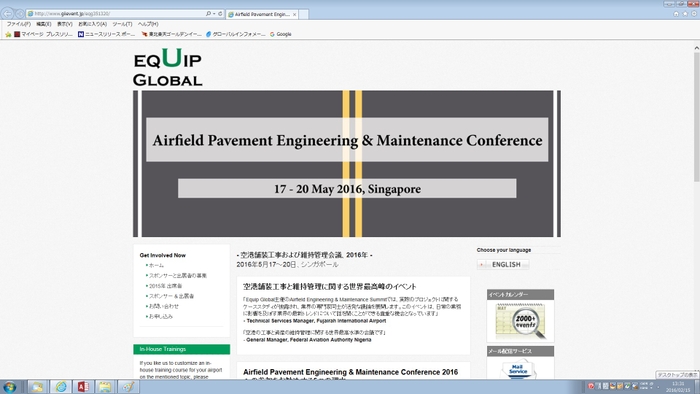This screenshot has height=394, width=700.
Task: Open a new blank tab
Action: [x=304, y=14]
